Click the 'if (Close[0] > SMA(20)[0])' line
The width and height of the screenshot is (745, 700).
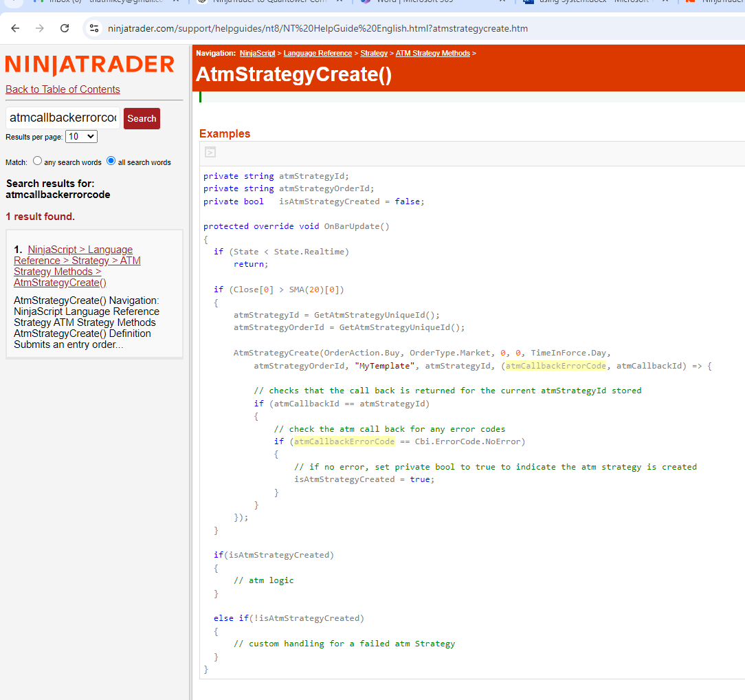279,289
